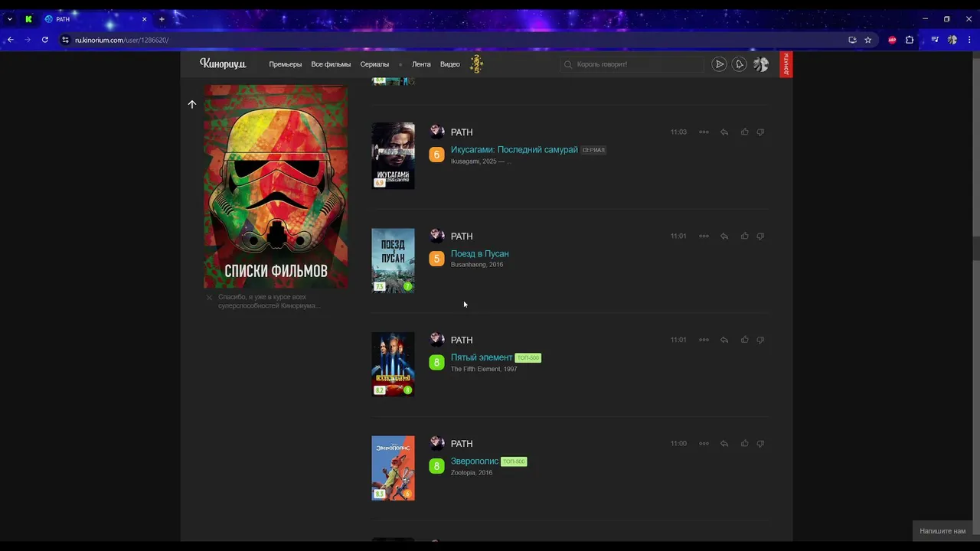The height and width of the screenshot is (551, 980).
Task: Like the Зверополис entry
Action: 744,444
